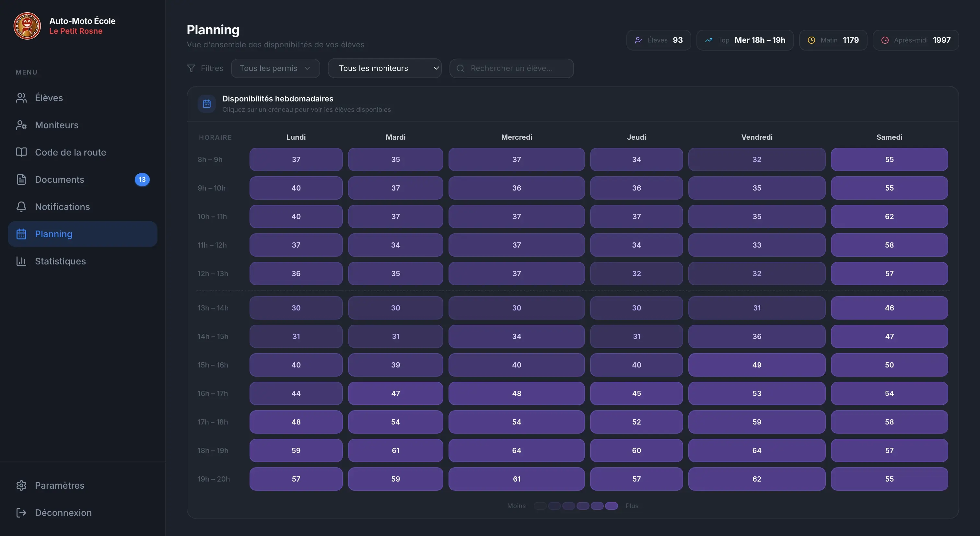Click the Documents badge showing 13
Viewport: 980px width, 536px height.
[x=142, y=180]
